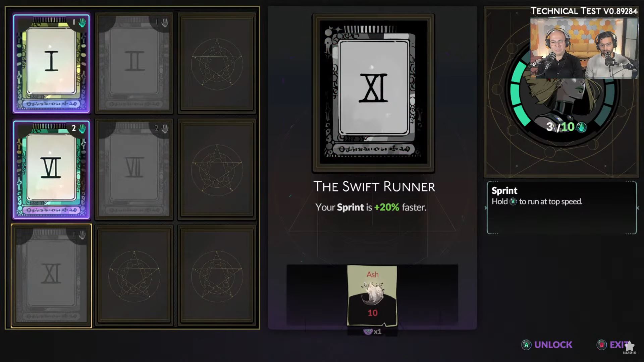Click the green A button icon beside Unlock
Image resolution: width=644 pixels, height=362 pixels.
point(526,345)
